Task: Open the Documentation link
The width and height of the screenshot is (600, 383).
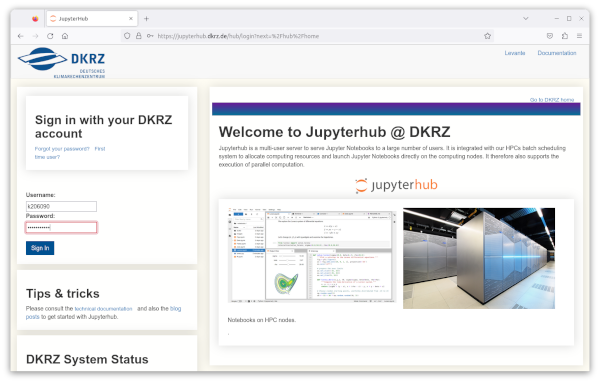Action: coord(557,53)
